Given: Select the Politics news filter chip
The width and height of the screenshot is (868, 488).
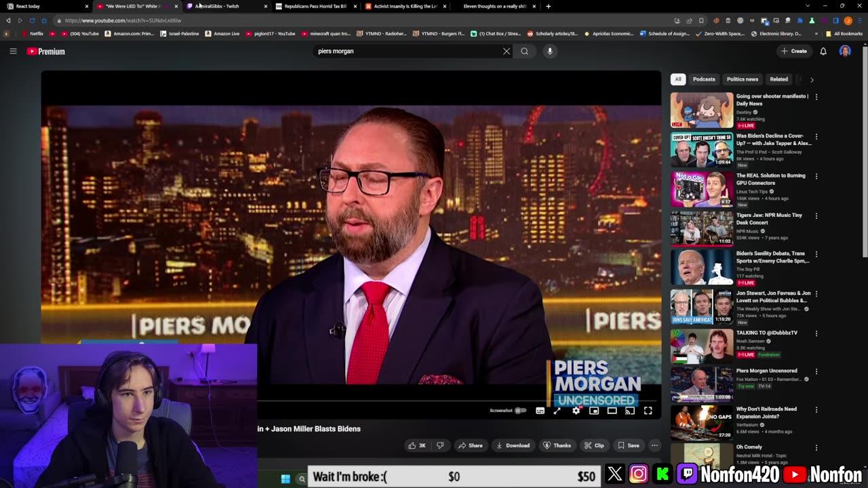Looking at the screenshot, I should coord(743,79).
